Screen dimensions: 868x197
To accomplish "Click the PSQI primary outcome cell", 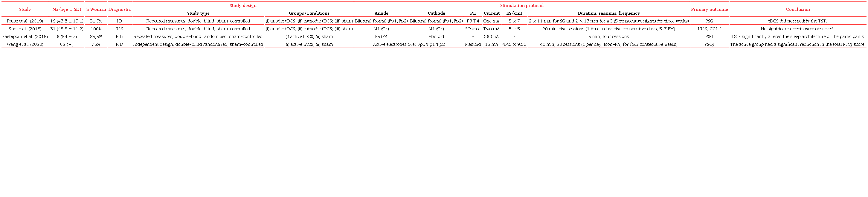I will pos(709,44).
